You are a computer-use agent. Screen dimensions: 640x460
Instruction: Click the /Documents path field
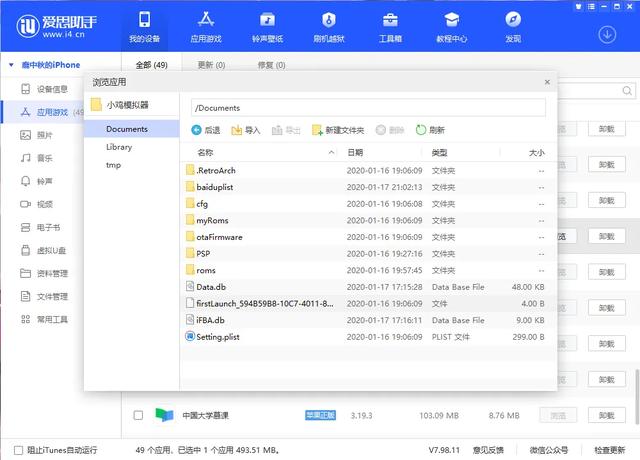368,108
